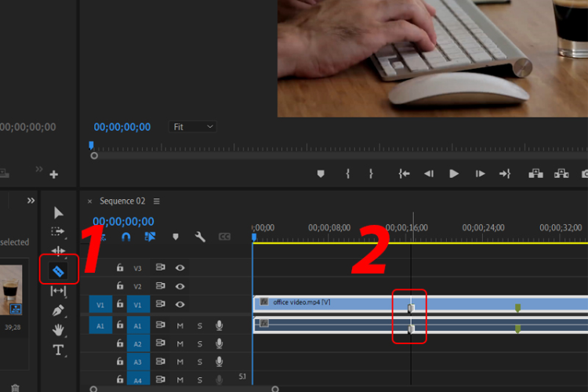The width and height of the screenshot is (588, 392).
Task: Toggle A2 track lock
Action: [x=120, y=343]
